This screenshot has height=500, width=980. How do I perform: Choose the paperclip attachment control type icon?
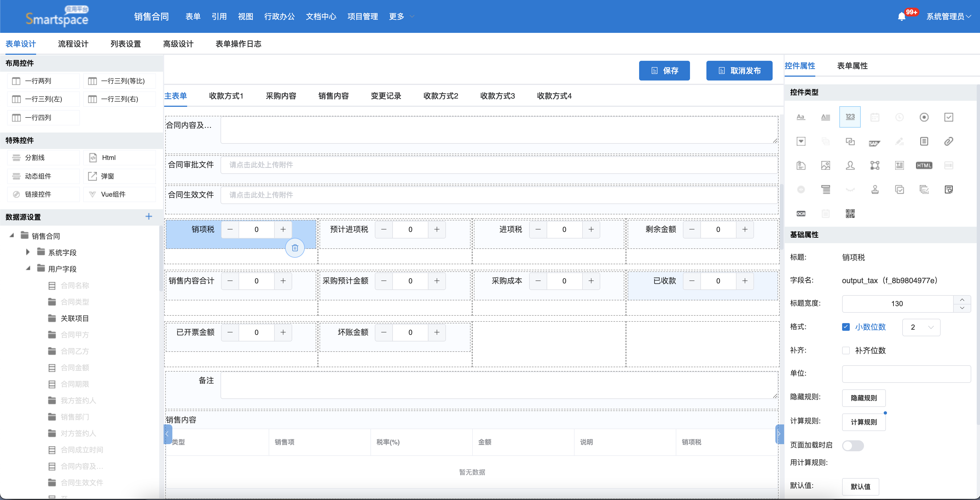[949, 141]
